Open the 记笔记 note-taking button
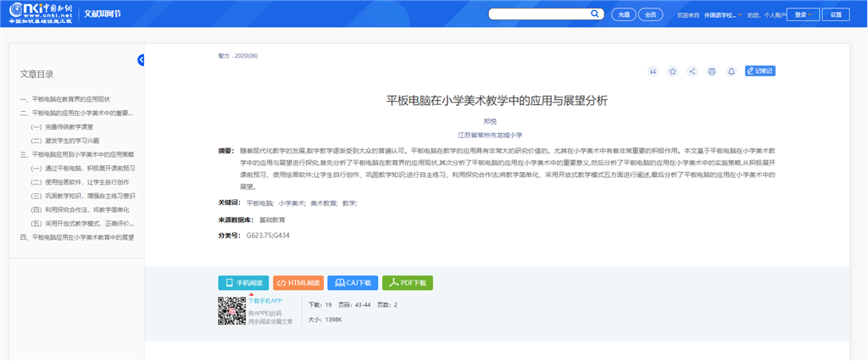 tap(759, 71)
